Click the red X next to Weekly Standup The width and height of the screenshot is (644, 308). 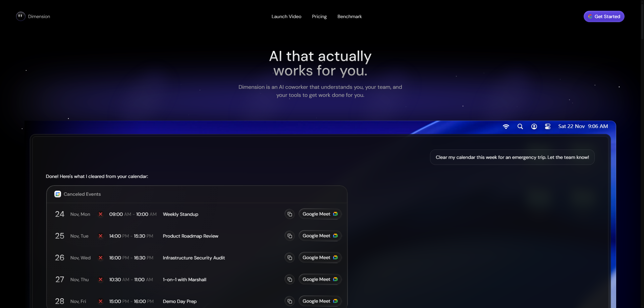(101, 214)
